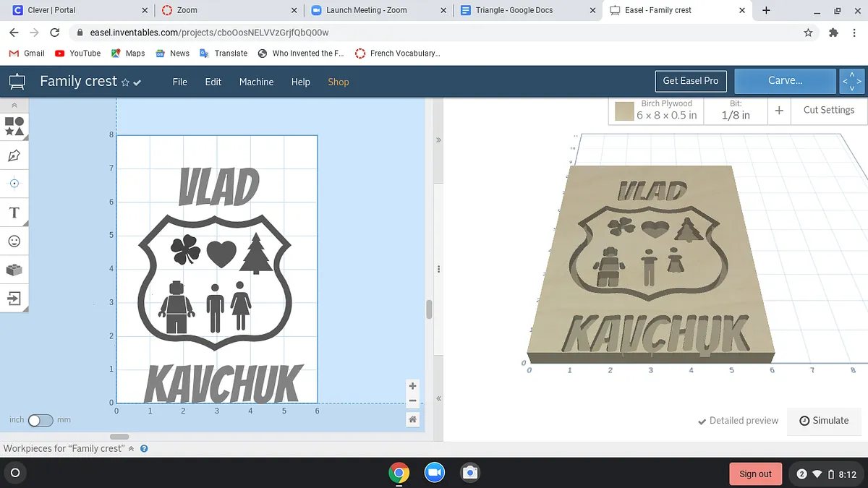Click the pane divider handle dots

coord(438,268)
